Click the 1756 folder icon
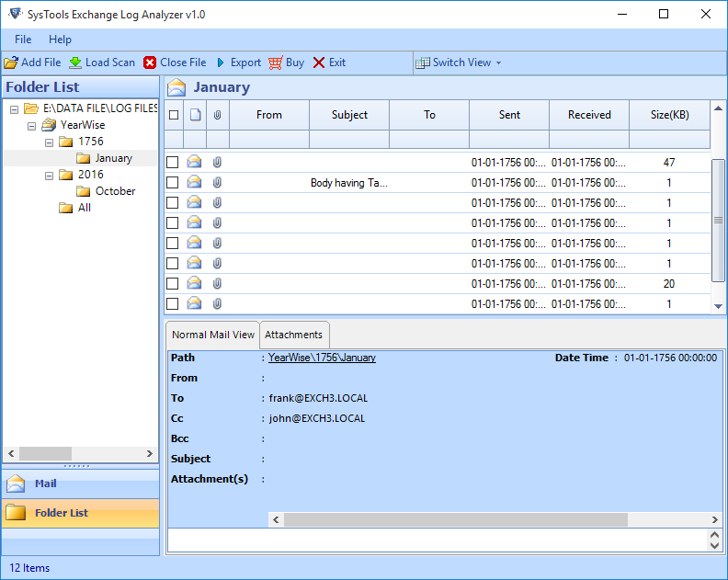The image size is (728, 580). (66, 142)
